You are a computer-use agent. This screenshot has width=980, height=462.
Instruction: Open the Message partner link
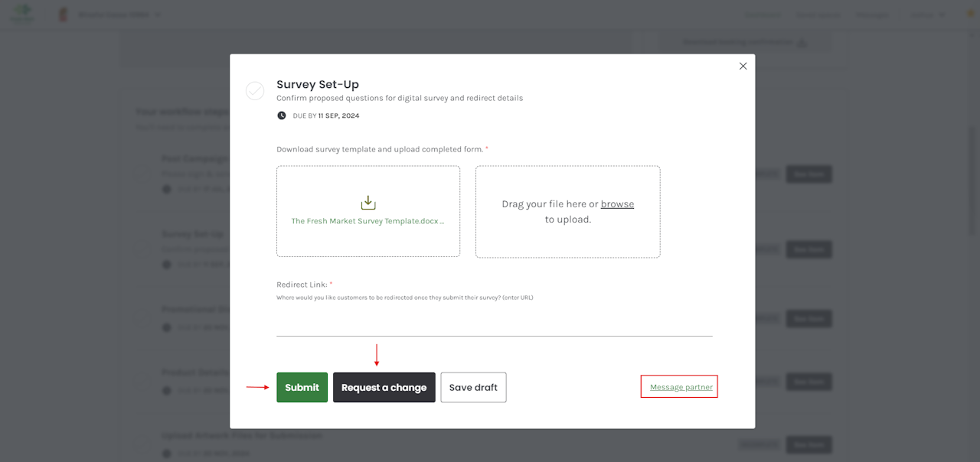click(681, 387)
